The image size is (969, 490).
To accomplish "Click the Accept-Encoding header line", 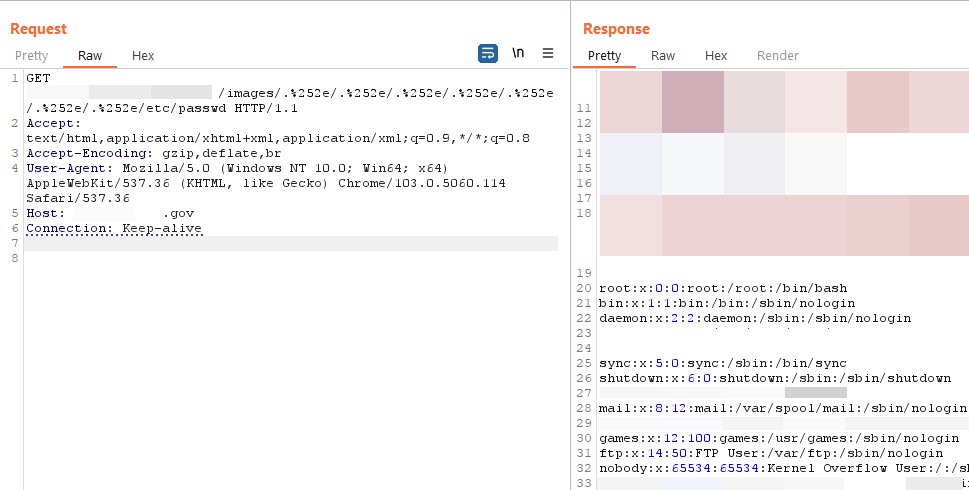I will 154,153.
